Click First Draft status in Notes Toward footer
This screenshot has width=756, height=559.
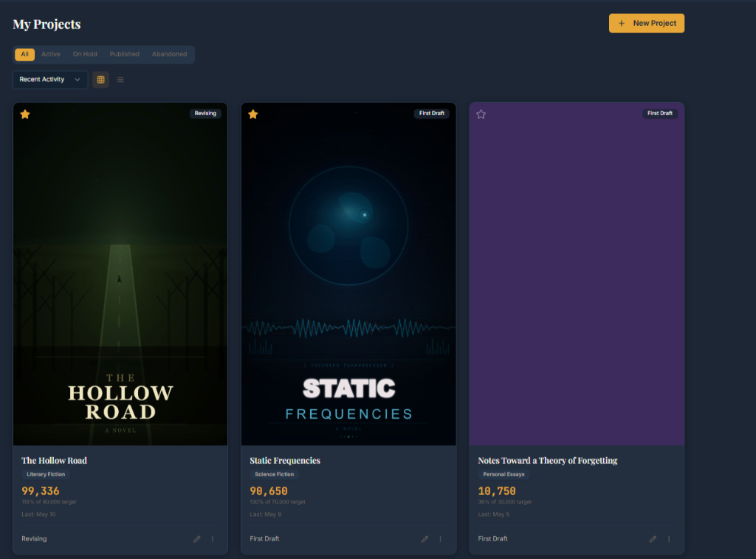pyautogui.click(x=492, y=539)
